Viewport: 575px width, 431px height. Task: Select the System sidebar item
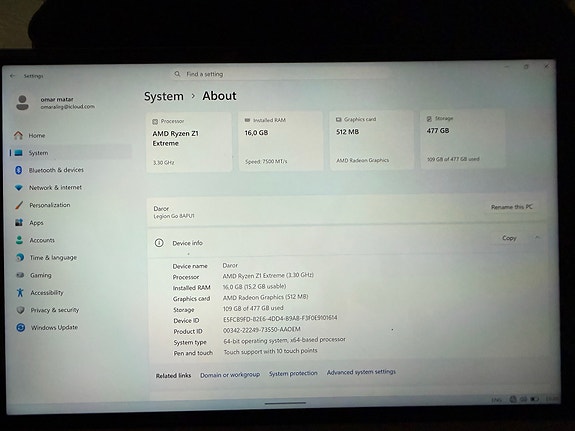point(71,153)
